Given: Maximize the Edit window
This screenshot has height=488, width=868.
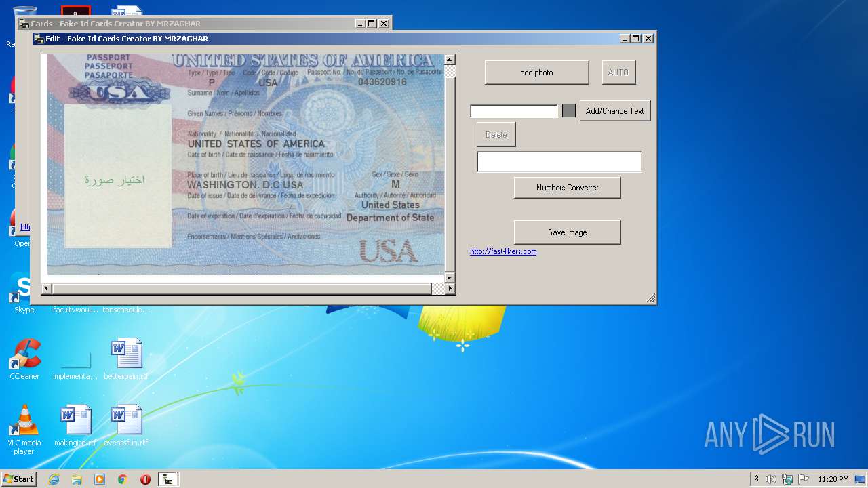Looking at the screenshot, I should (635, 39).
